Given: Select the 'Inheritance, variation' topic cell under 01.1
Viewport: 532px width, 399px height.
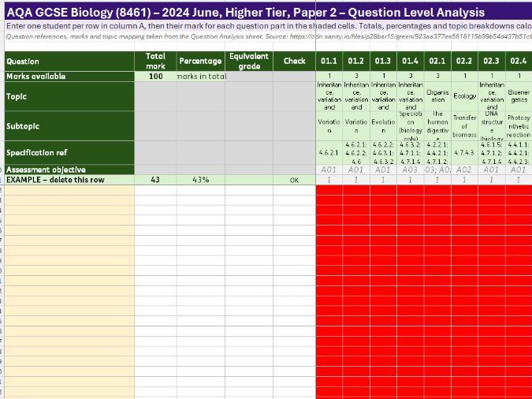Looking at the screenshot, I should coord(329,96).
